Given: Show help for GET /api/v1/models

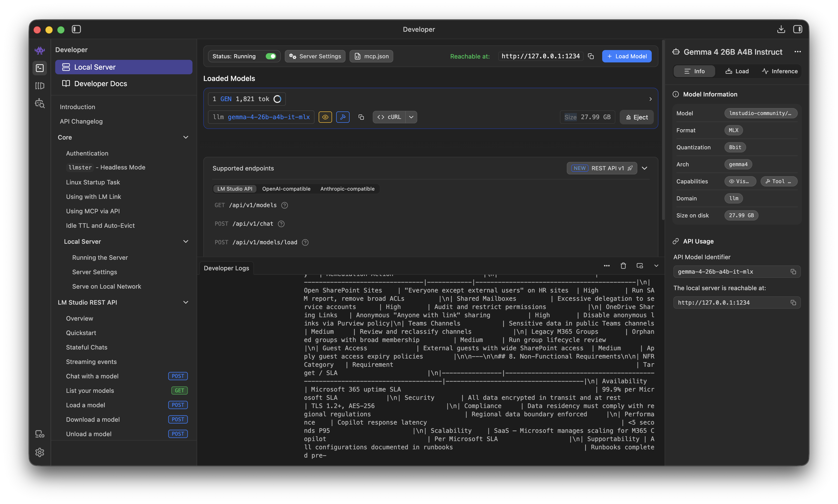Looking at the screenshot, I should point(285,206).
